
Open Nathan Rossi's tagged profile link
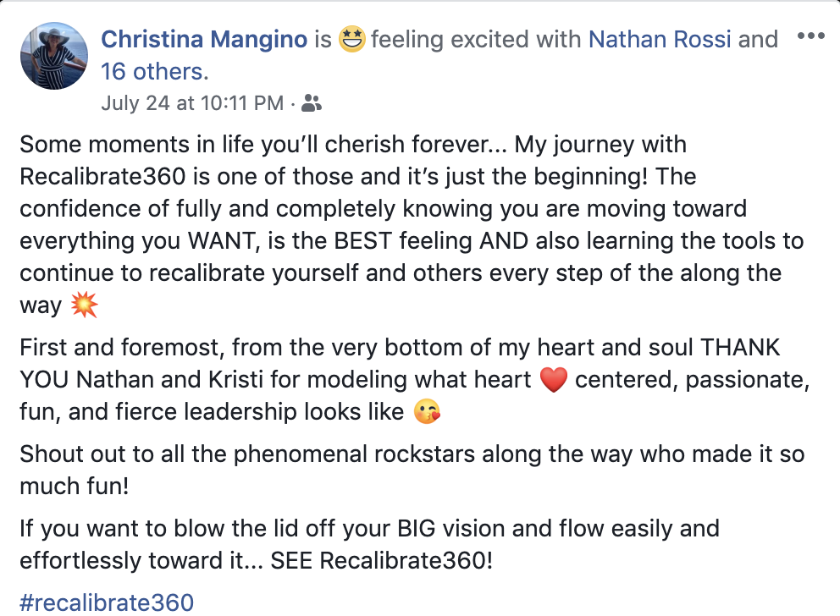[660, 40]
